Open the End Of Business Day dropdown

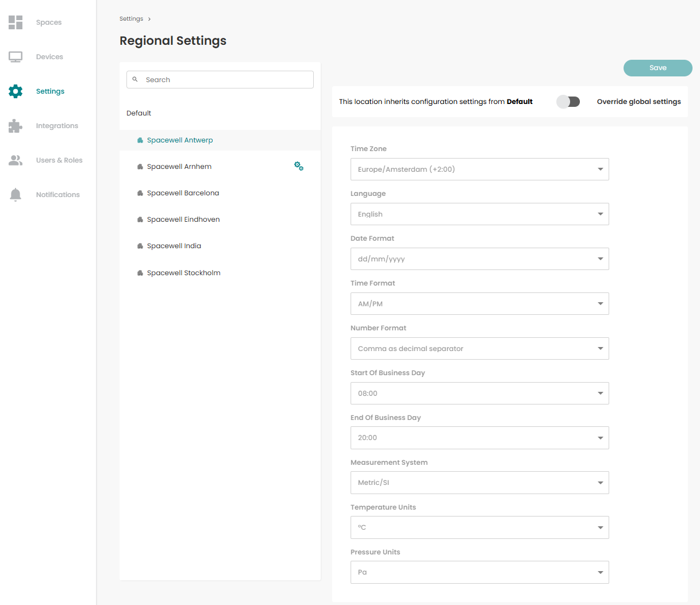[480, 438]
